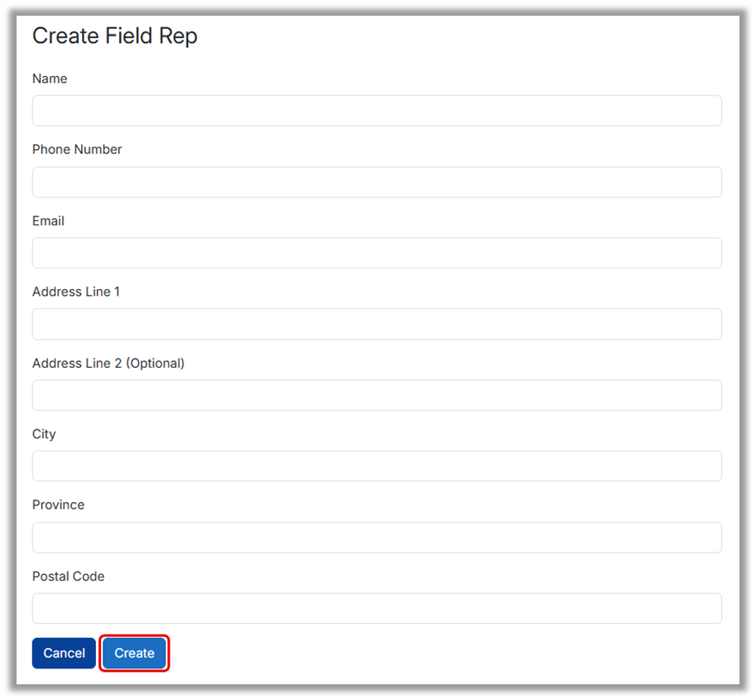Screen dimensions: 756x700
Task: Click the Cancel button
Action: (x=64, y=653)
